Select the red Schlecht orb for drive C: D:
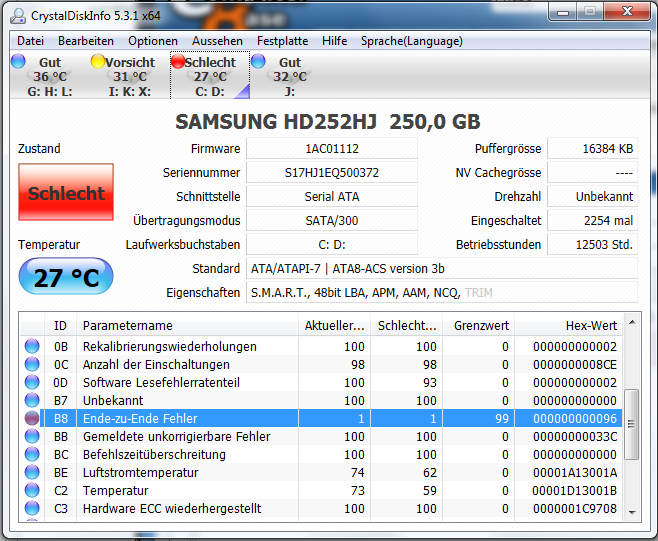658x541 pixels. [x=178, y=61]
